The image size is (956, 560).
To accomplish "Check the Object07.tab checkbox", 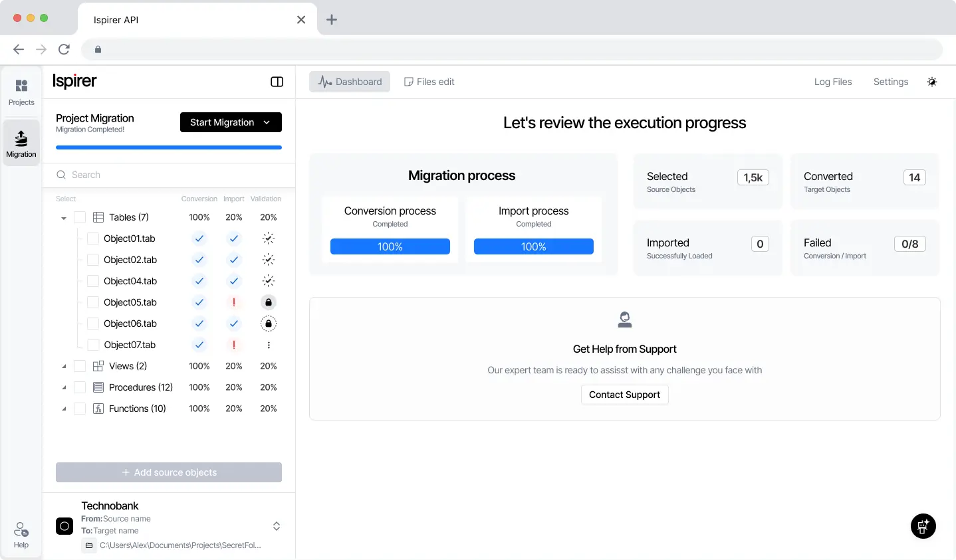I will [93, 345].
